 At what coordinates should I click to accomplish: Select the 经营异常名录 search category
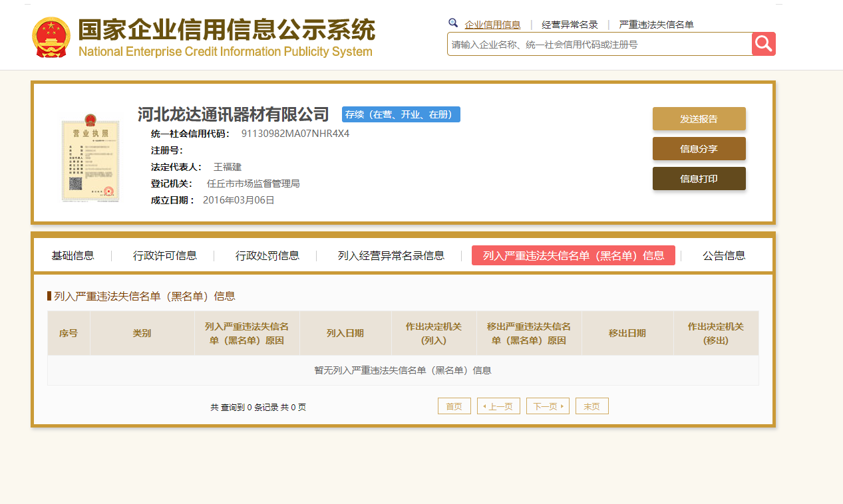pyautogui.click(x=570, y=25)
